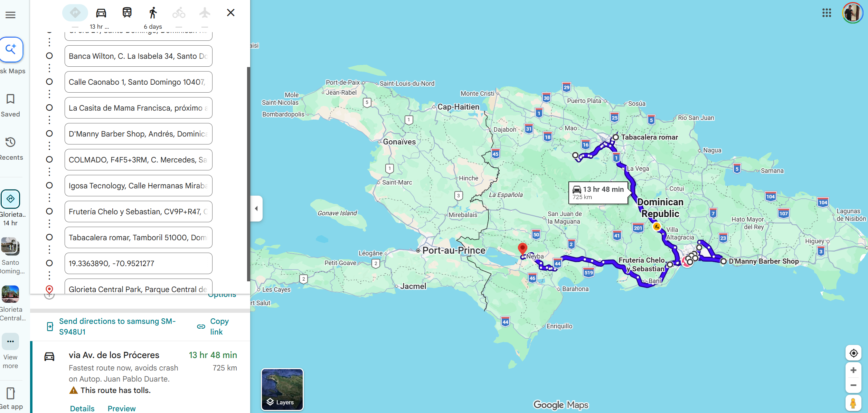Click Higuey map label

[815, 241]
